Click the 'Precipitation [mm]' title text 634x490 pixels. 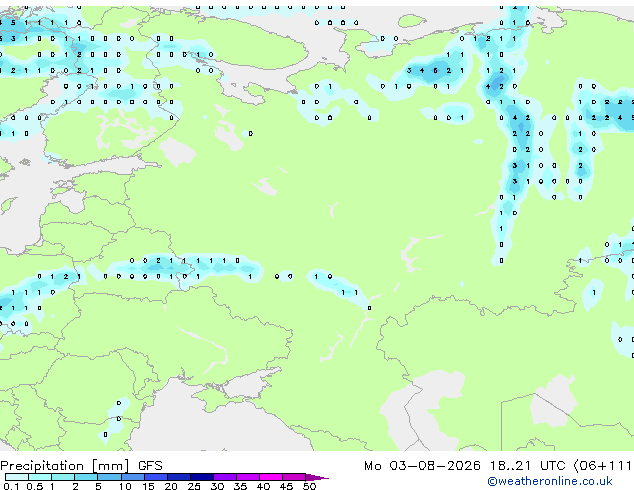pyautogui.click(x=65, y=466)
